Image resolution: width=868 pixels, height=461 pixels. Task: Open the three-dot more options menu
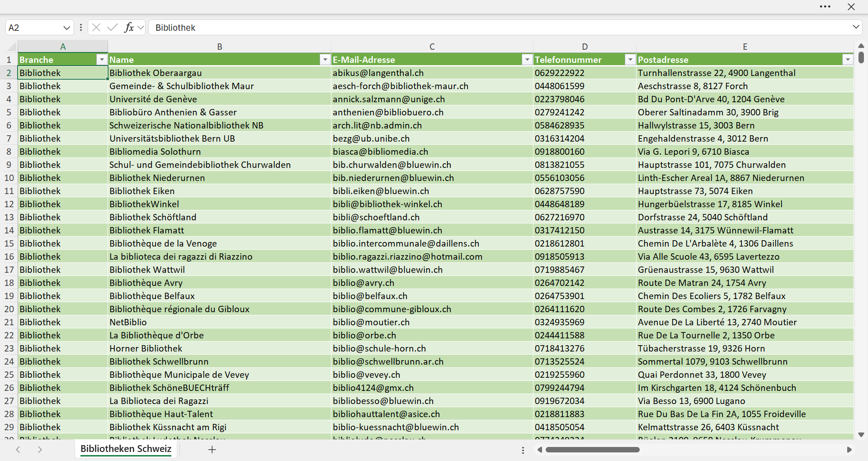(825, 7)
